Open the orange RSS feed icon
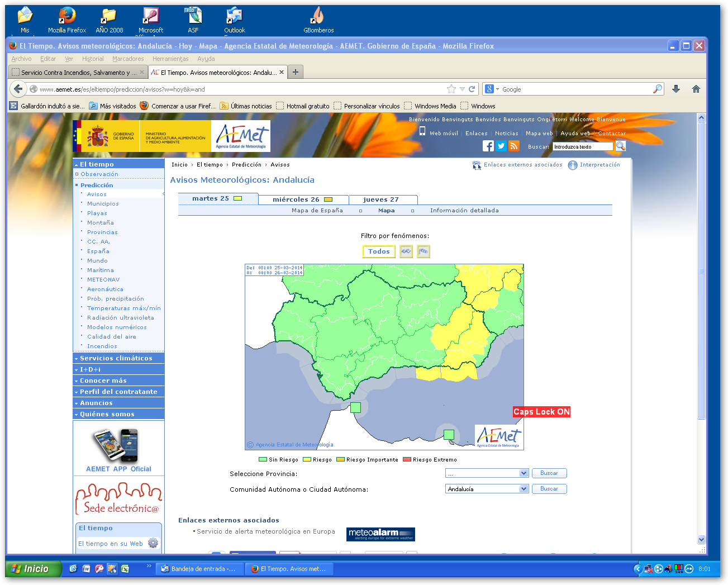This screenshot has width=728, height=585. [514, 146]
